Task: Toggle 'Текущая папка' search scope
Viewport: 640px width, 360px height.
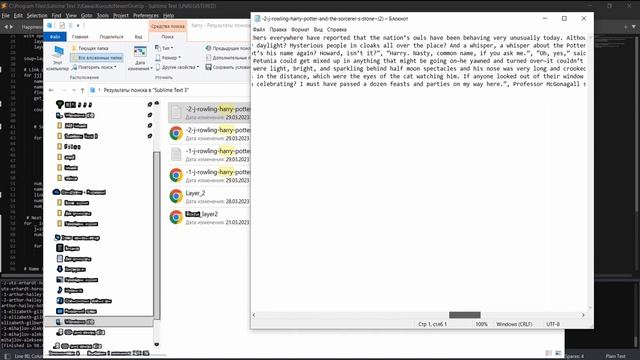Action: 90,48
